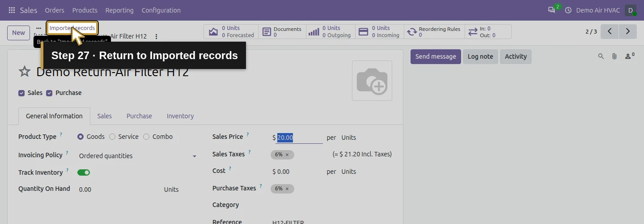Uncheck the Purchase checkbox

coord(49,93)
